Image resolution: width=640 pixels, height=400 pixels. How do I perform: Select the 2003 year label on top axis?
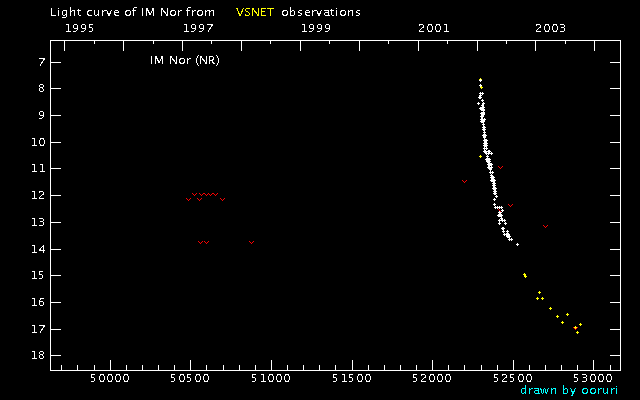coord(551,28)
